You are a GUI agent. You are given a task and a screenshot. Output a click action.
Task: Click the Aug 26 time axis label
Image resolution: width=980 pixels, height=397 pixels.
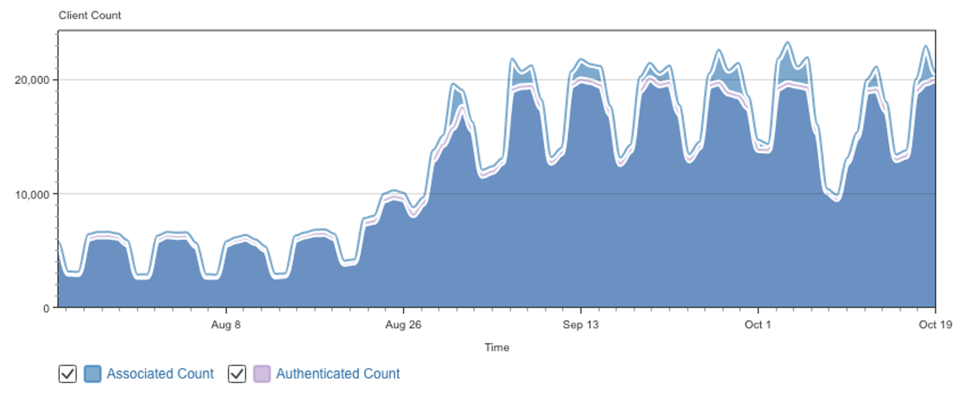(403, 325)
